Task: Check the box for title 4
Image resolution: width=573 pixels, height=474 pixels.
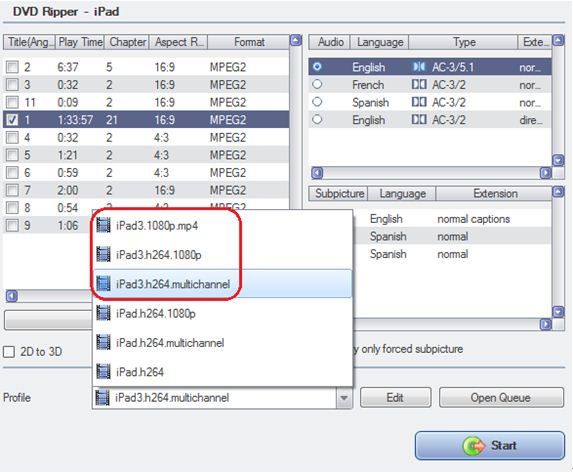Action: coord(12,137)
